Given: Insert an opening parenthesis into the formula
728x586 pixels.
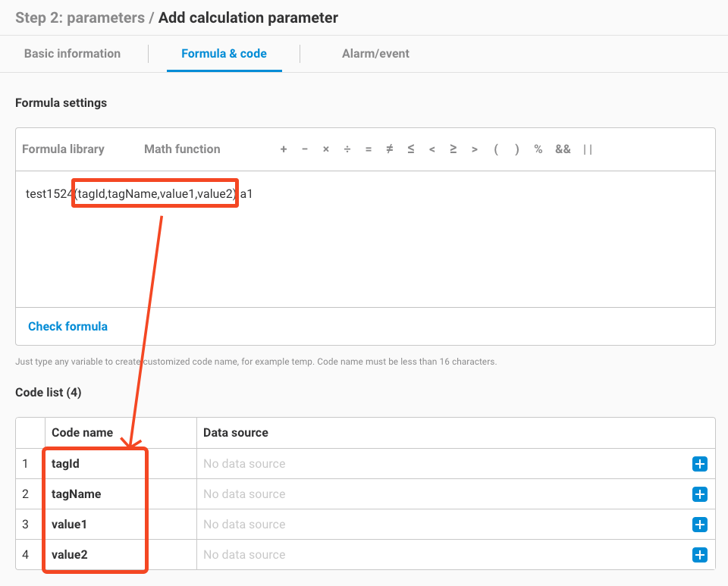Looking at the screenshot, I should pos(496,149).
